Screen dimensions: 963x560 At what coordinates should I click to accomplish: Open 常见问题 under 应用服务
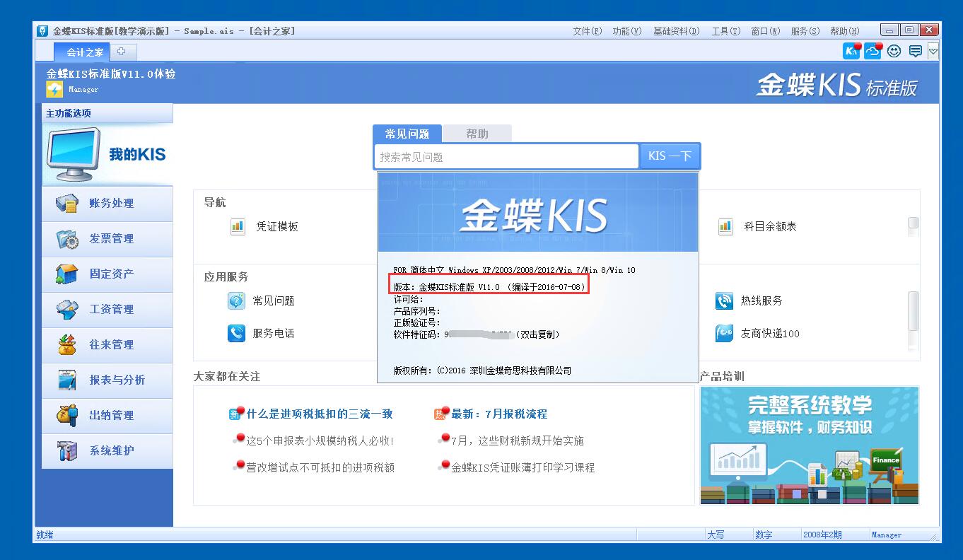[x=274, y=301]
